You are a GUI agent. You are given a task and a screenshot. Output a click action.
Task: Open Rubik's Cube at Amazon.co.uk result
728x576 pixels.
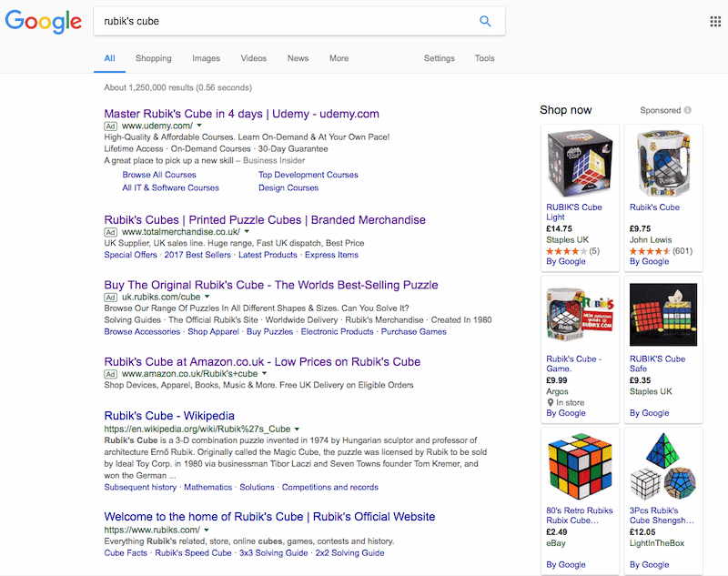(262, 361)
